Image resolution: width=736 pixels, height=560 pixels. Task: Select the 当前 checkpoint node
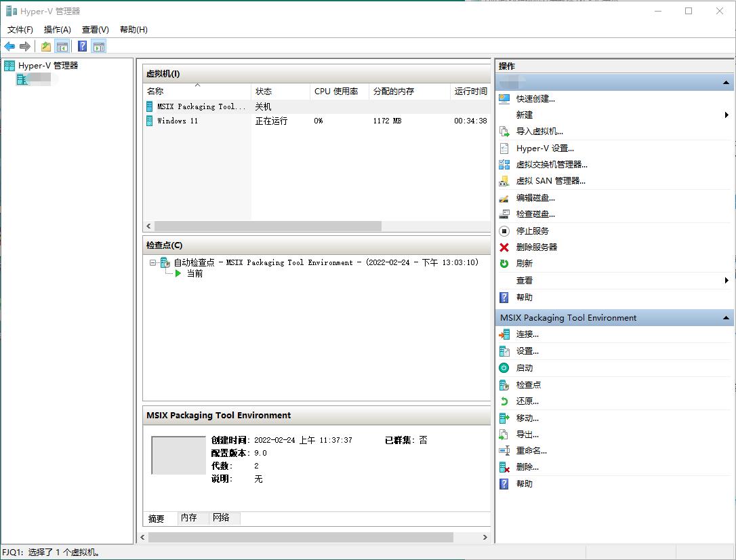coord(195,273)
